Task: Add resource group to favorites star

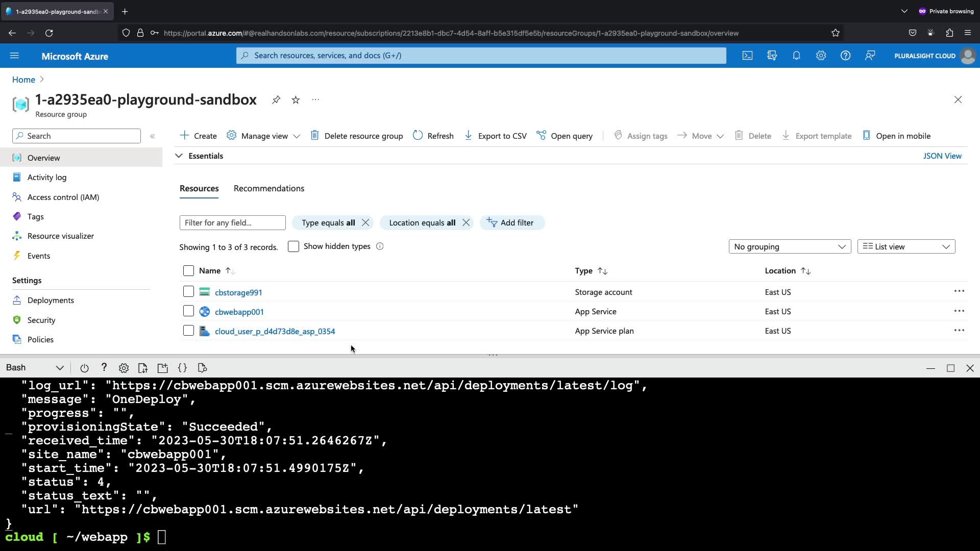Action: pos(296,100)
